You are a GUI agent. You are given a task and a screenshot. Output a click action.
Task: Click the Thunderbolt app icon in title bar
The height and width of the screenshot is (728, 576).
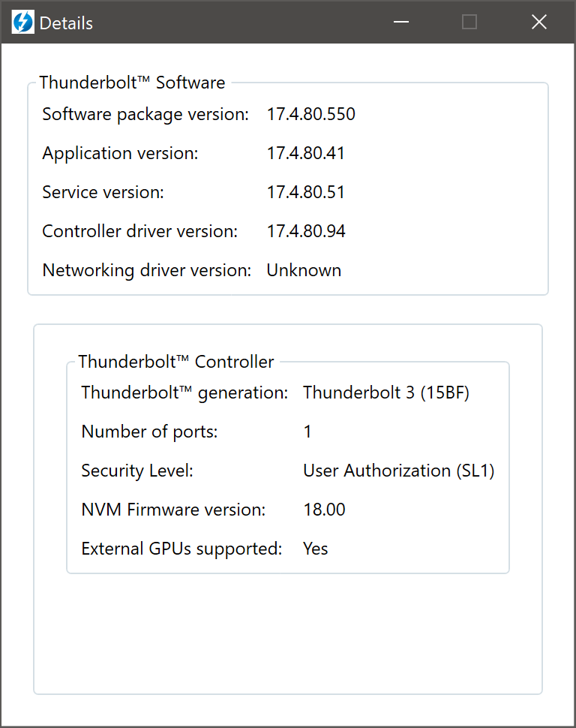[22, 23]
